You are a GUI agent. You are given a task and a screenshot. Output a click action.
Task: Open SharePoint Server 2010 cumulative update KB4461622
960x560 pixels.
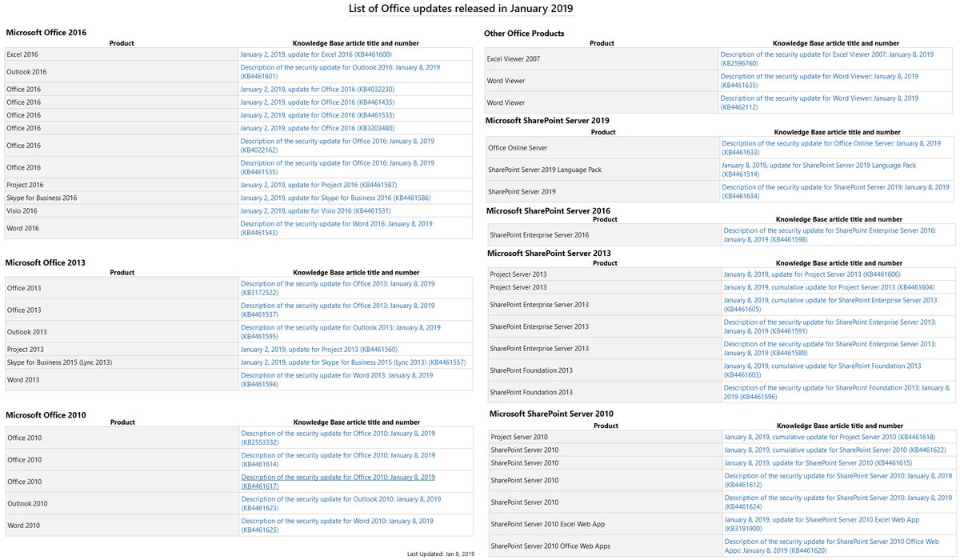click(x=835, y=450)
